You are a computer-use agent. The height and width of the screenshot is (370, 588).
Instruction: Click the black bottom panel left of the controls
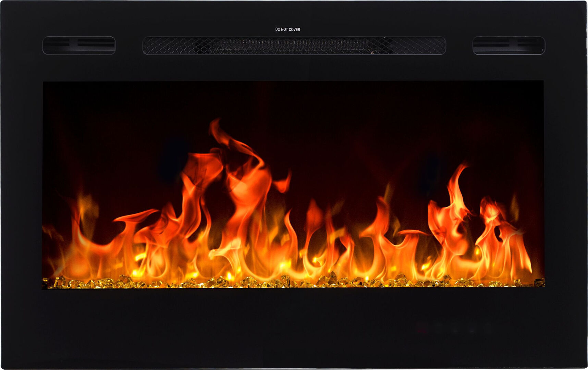click(206, 329)
